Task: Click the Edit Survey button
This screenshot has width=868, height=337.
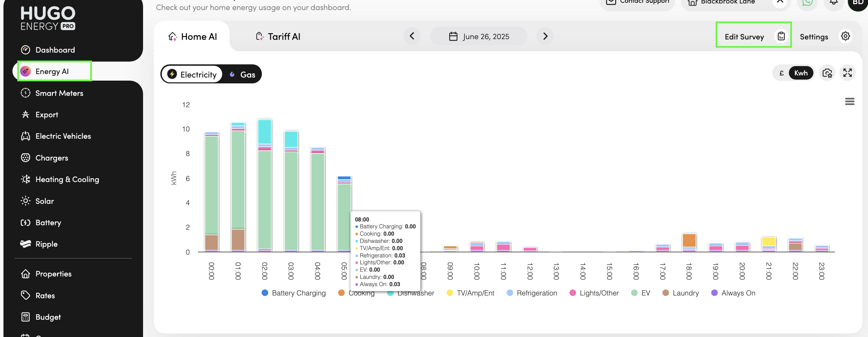Action: [x=744, y=36]
